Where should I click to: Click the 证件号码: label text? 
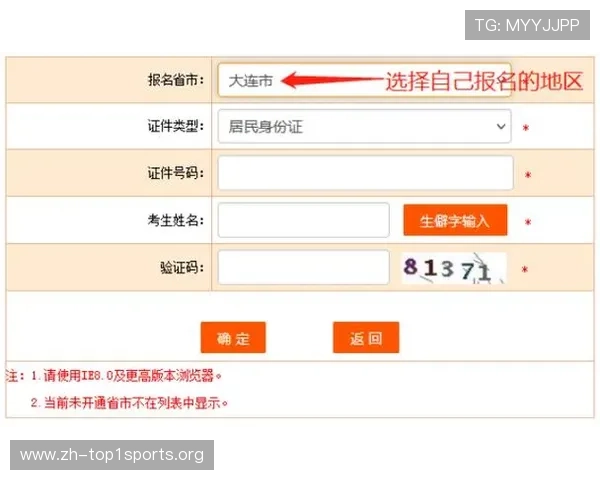(x=176, y=173)
